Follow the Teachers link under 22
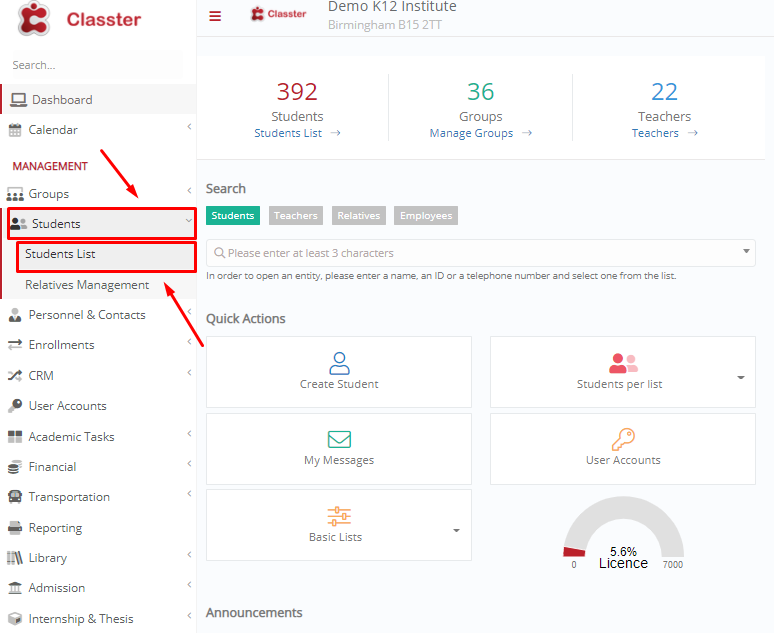The image size is (774, 633). (x=655, y=133)
